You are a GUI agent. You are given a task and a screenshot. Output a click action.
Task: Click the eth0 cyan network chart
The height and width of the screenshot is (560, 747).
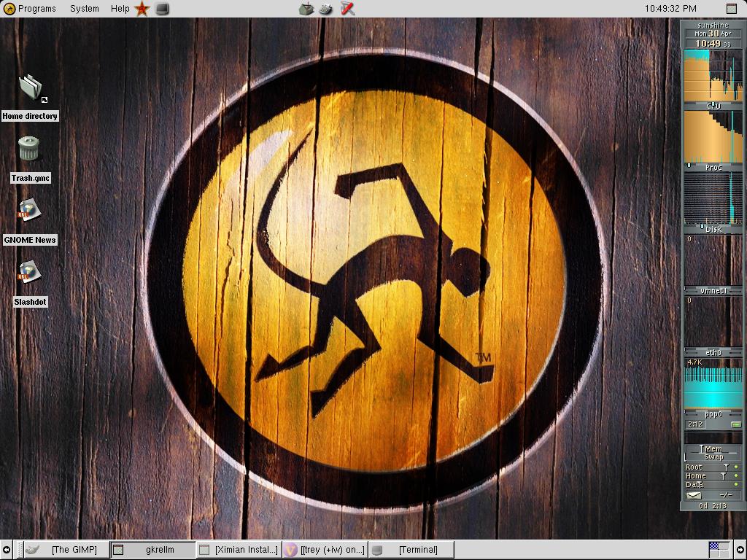713,383
